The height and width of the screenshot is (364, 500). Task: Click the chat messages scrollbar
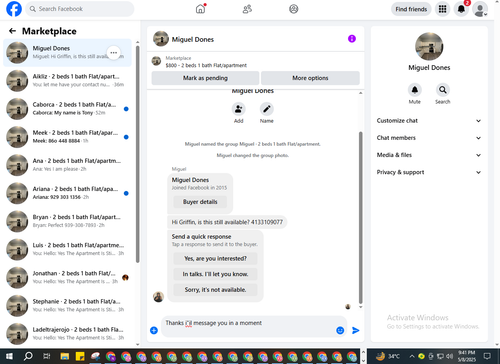pos(360,217)
